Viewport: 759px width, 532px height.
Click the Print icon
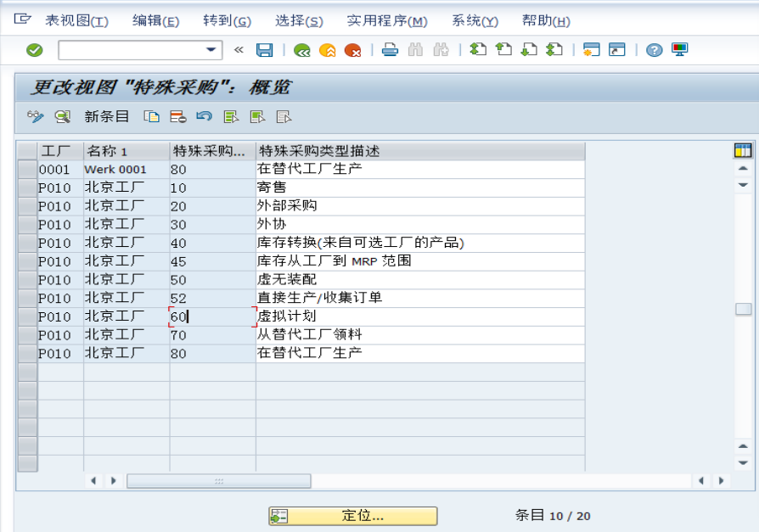390,50
